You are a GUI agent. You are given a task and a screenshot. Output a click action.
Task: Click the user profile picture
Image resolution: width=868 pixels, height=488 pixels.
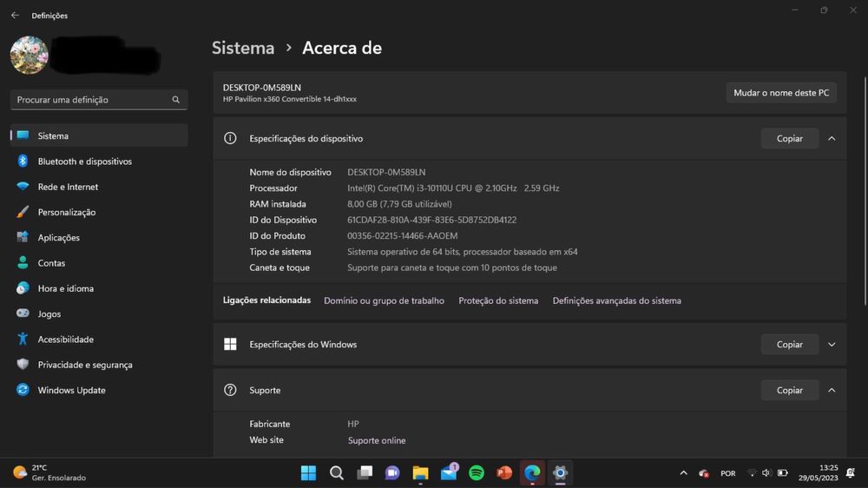[x=29, y=56]
